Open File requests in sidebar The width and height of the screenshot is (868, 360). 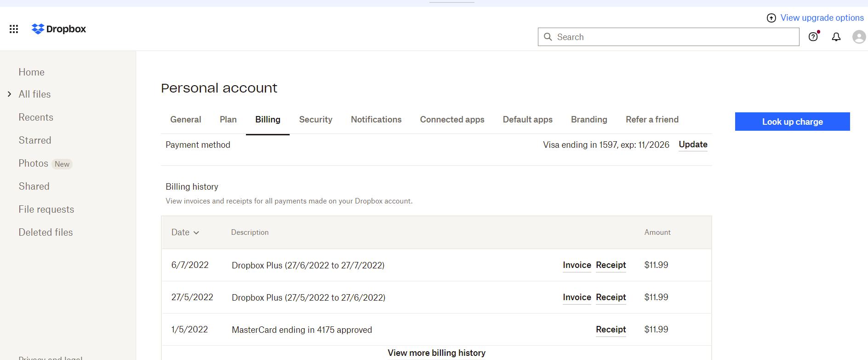point(46,209)
